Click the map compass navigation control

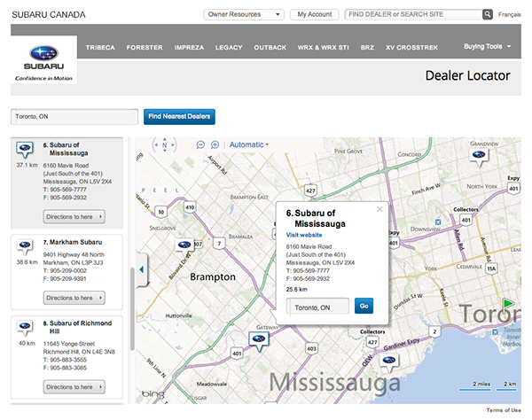tap(165, 145)
